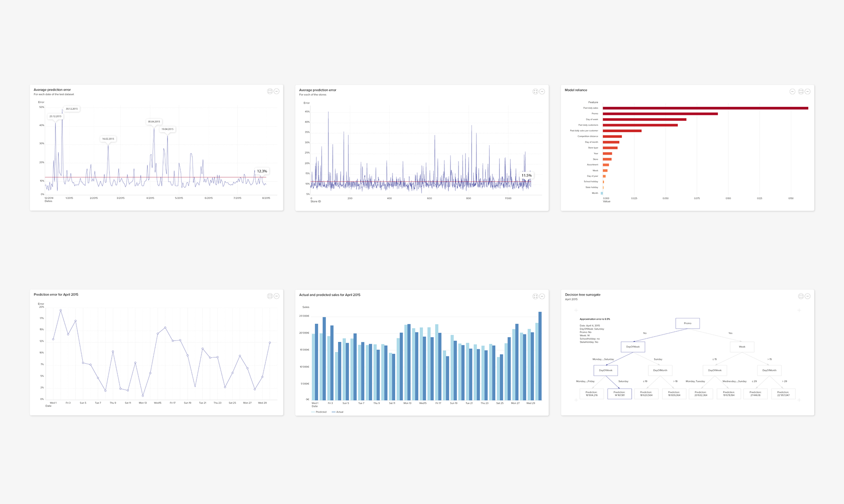Screen dimensions: 844x504
Task: Click the highlighted Prediction 14'167,181 leaf
Action: click(619, 394)
